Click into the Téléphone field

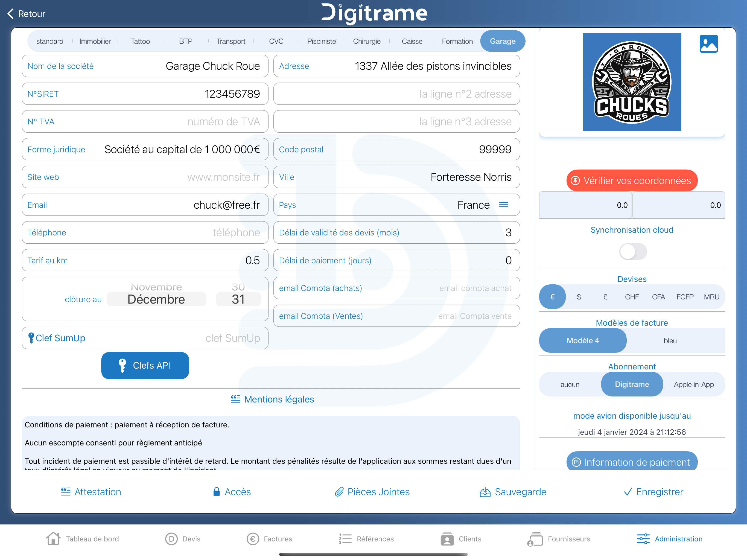(x=145, y=232)
